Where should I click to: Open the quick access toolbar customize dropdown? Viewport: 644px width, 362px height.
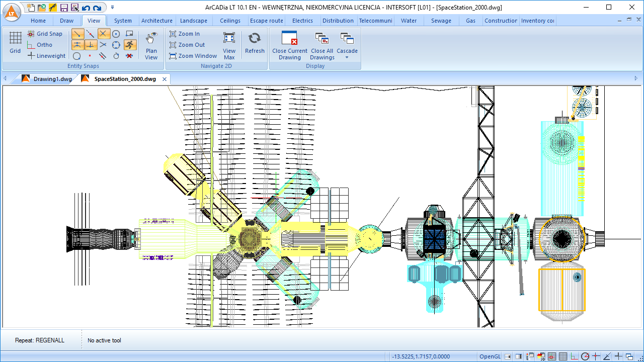tap(112, 8)
